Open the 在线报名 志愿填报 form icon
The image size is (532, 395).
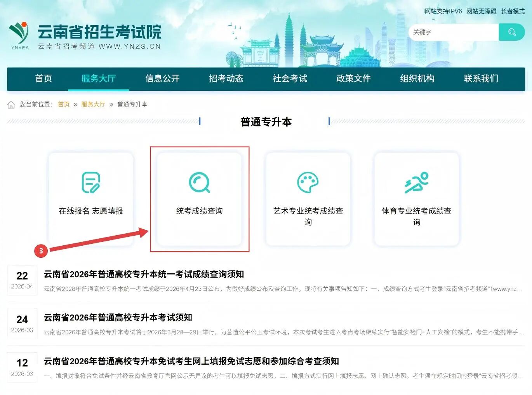(x=91, y=182)
